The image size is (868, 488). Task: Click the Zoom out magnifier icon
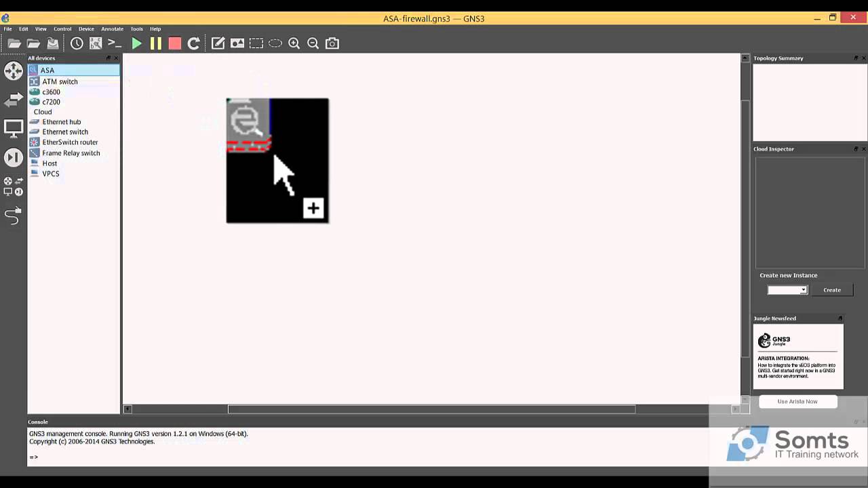[x=313, y=43]
